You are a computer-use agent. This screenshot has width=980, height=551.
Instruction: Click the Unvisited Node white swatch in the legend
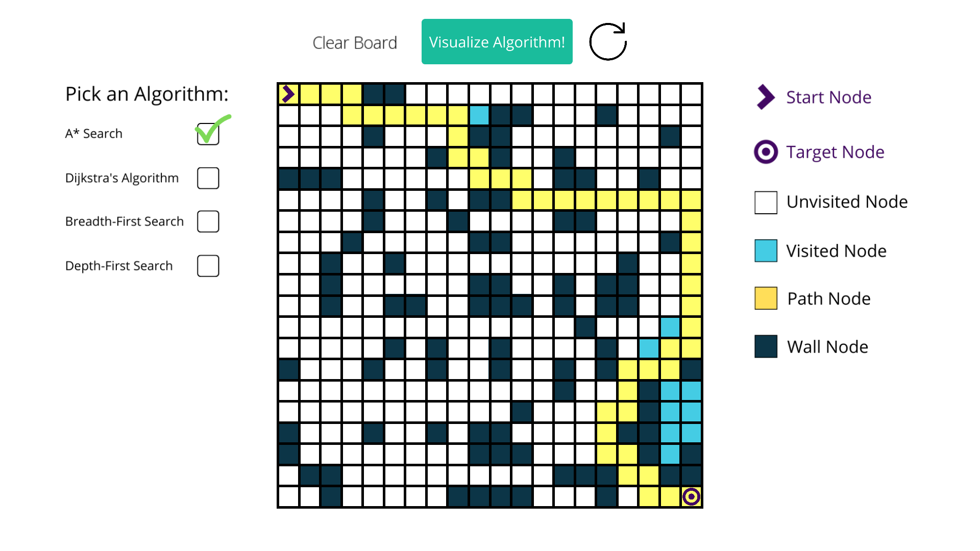coord(765,202)
